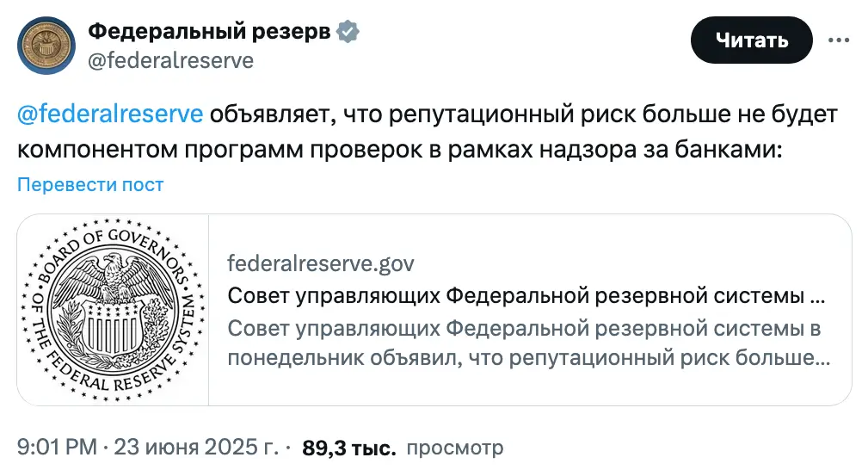Viewport: 868px width, 476px height.
Task: Open the three-dot more options menu
Action: [839, 40]
